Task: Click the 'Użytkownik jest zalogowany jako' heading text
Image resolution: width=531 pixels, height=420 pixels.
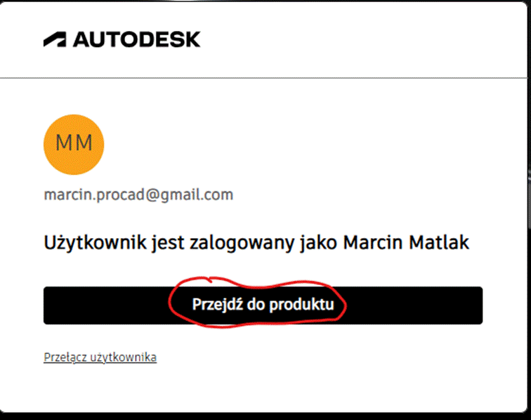Action: (x=190, y=243)
